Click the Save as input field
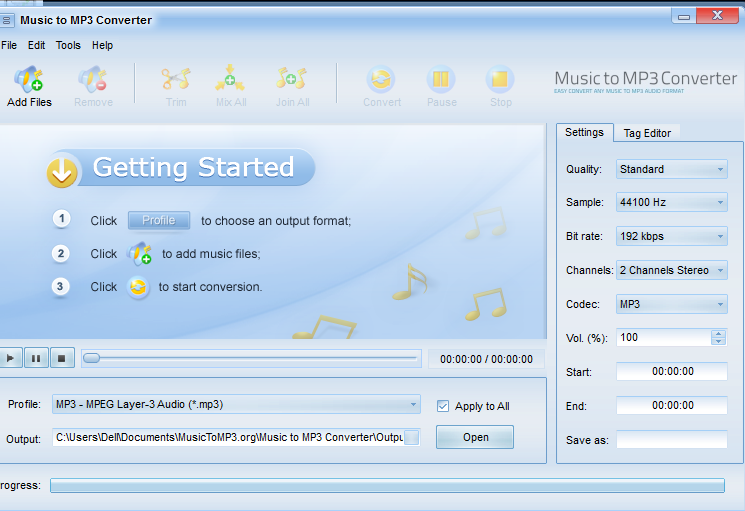This screenshot has width=745, height=511. 672,439
